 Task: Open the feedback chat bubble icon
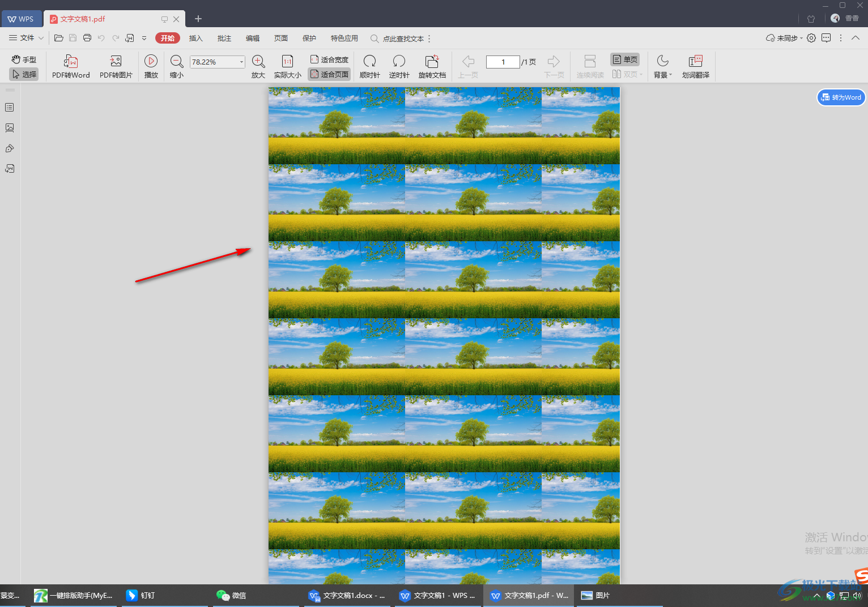click(826, 38)
